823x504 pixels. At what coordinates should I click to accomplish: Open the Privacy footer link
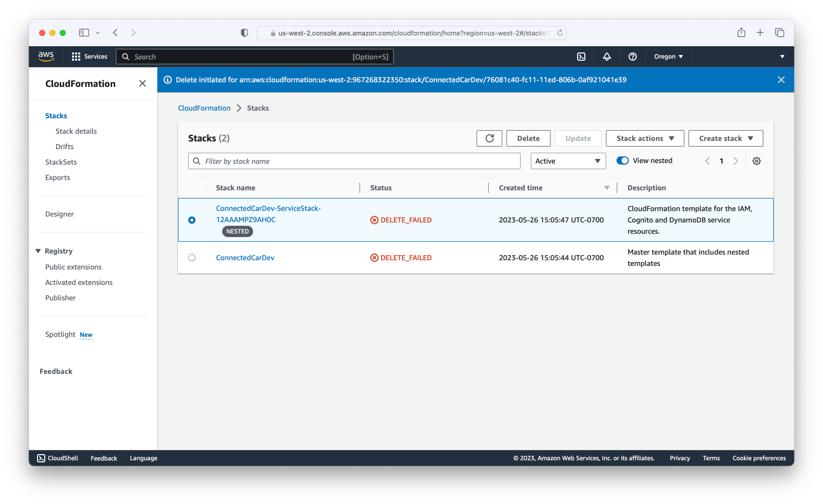tap(680, 458)
